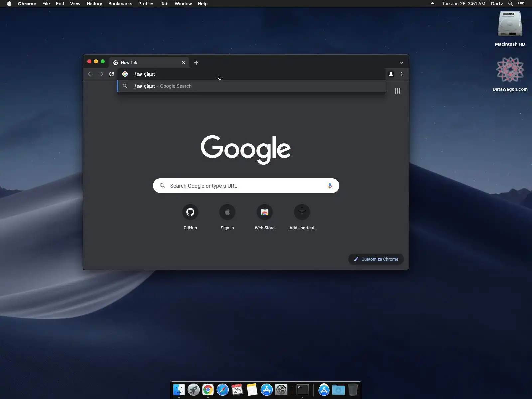Click the date and time in menu bar
The height and width of the screenshot is (399, 532).
(x=464, y=4)
